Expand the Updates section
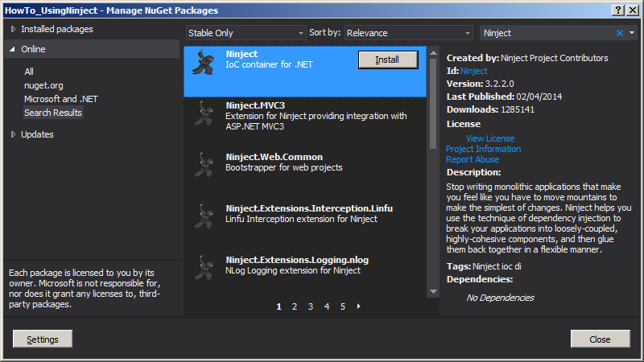This screenshot has height=362, width=644. 13,134
